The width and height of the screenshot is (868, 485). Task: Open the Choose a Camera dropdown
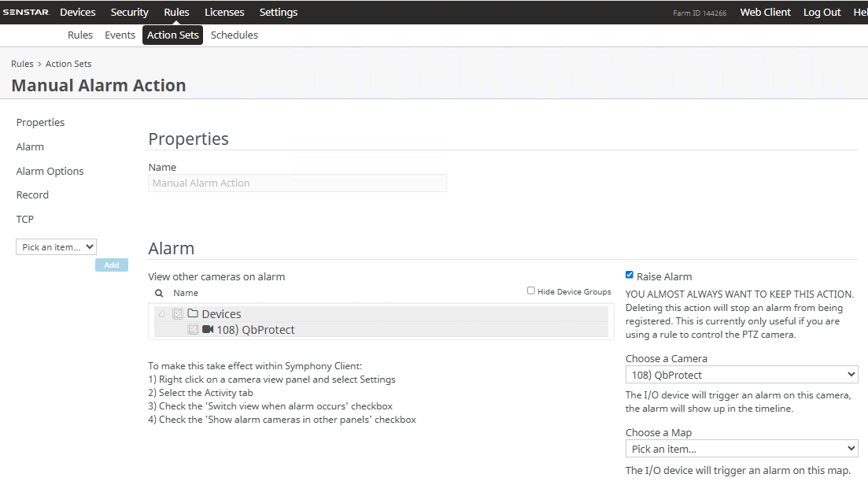point(741,375)
